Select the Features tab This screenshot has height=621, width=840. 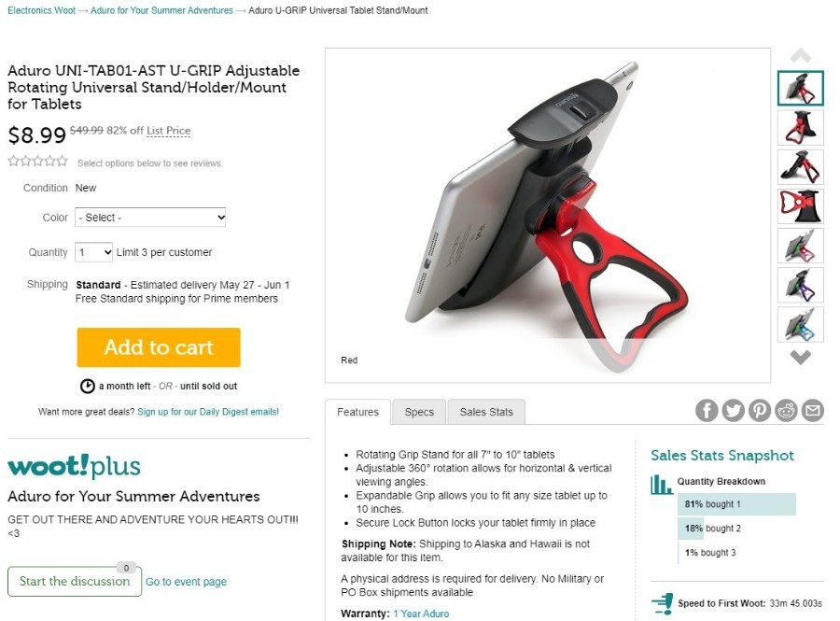tap(357, 412)
